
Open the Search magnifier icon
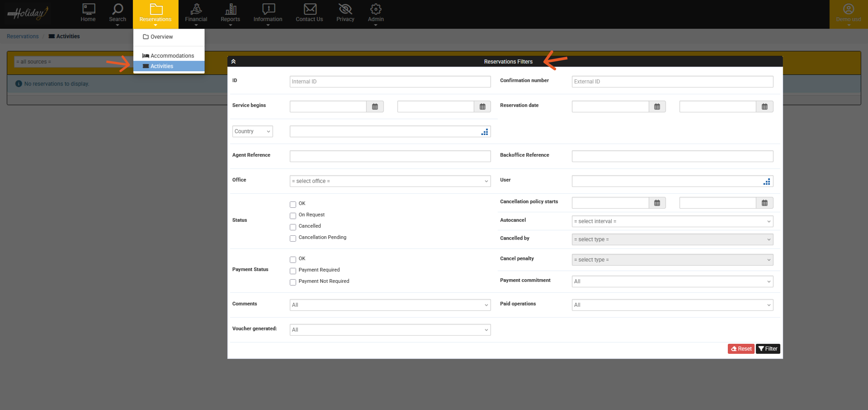[118, 9]
